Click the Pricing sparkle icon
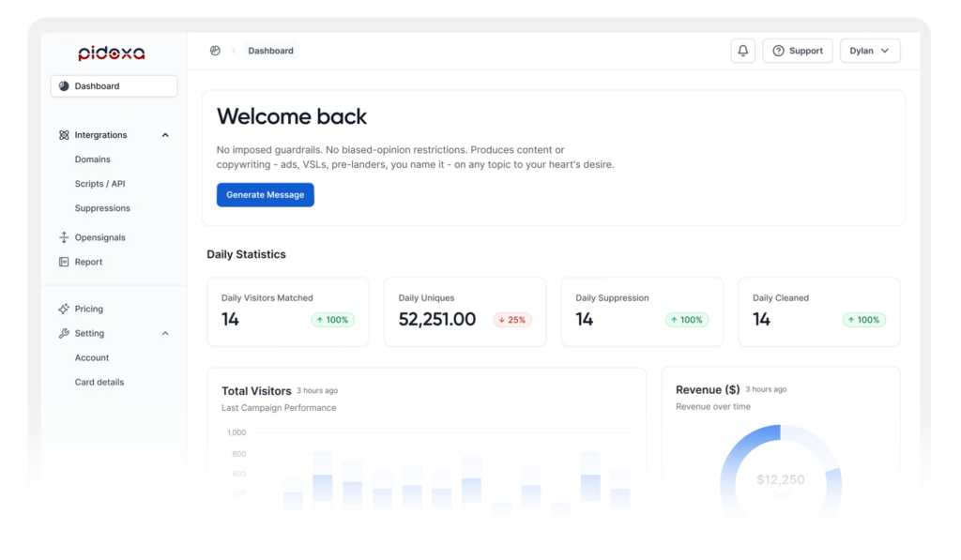 click(x=64, y=309)
